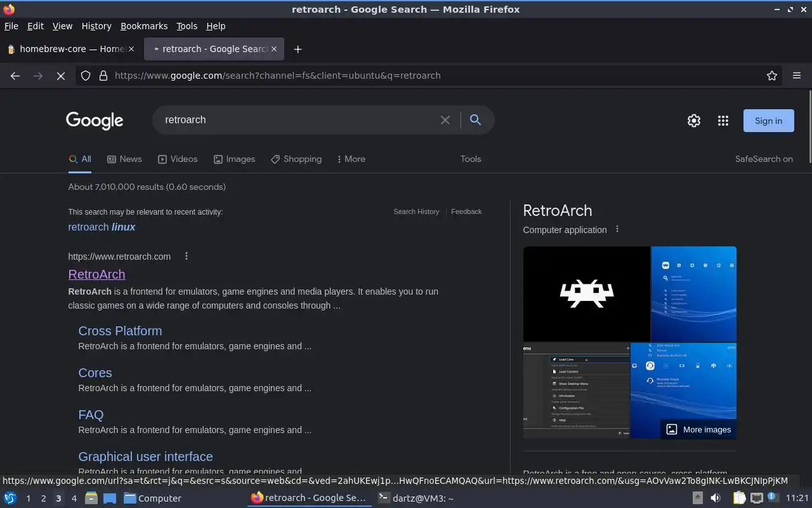
Task: Open the Tools menu in the menu bar
Action: click(187, 26)
